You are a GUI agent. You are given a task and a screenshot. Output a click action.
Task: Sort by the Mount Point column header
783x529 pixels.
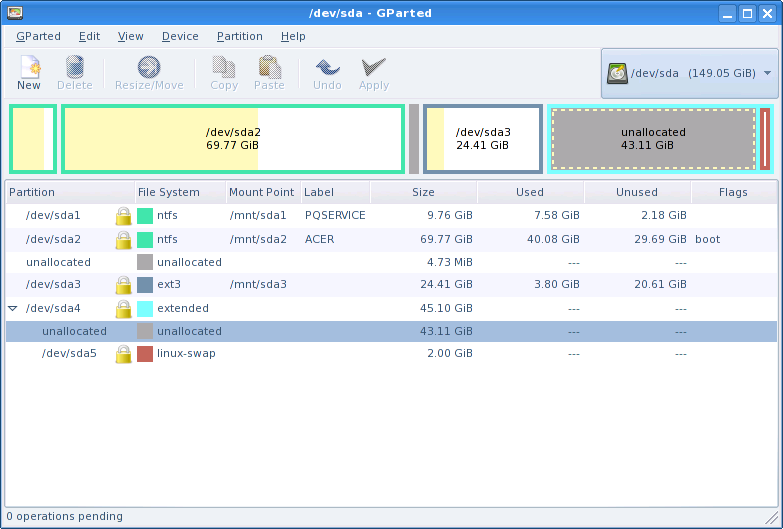(264, 192)
